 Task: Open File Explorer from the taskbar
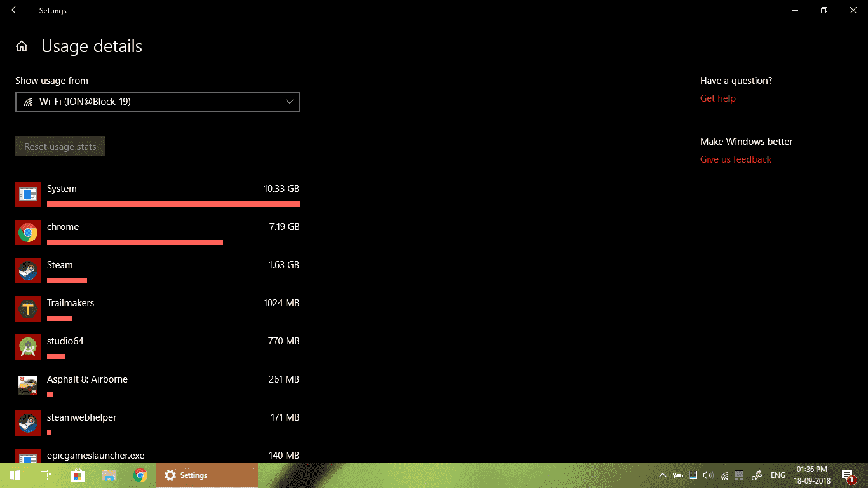(x=109, y=475)
